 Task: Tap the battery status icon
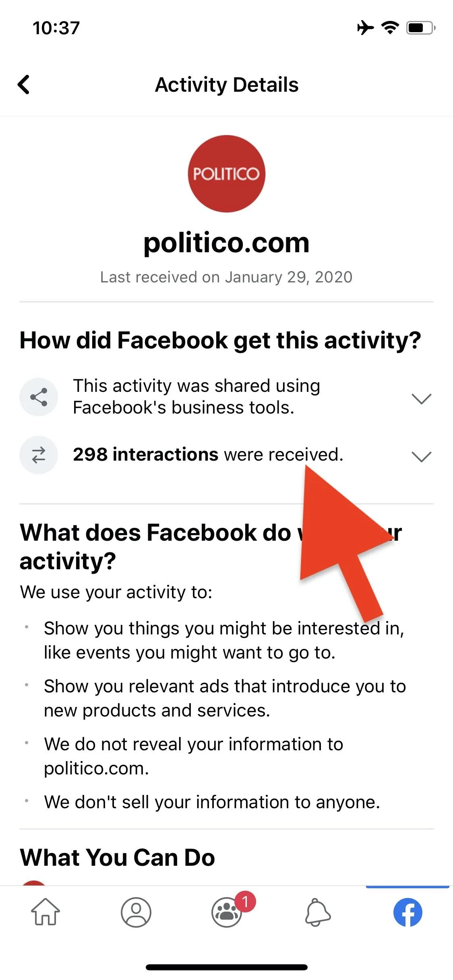[421, 28]
